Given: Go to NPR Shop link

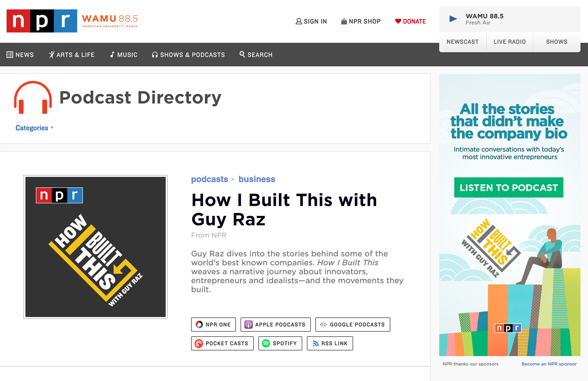Looking at the screenshot, I should coord(361,21).
